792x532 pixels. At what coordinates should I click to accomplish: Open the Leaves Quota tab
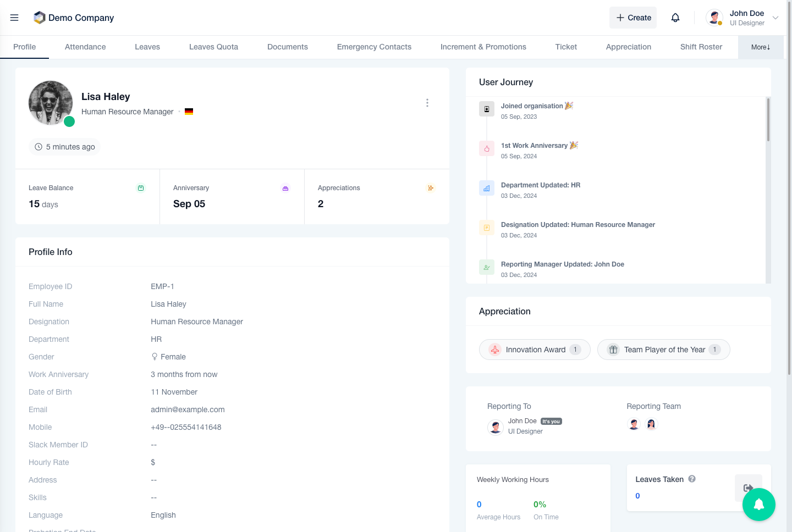coord(213,47)
